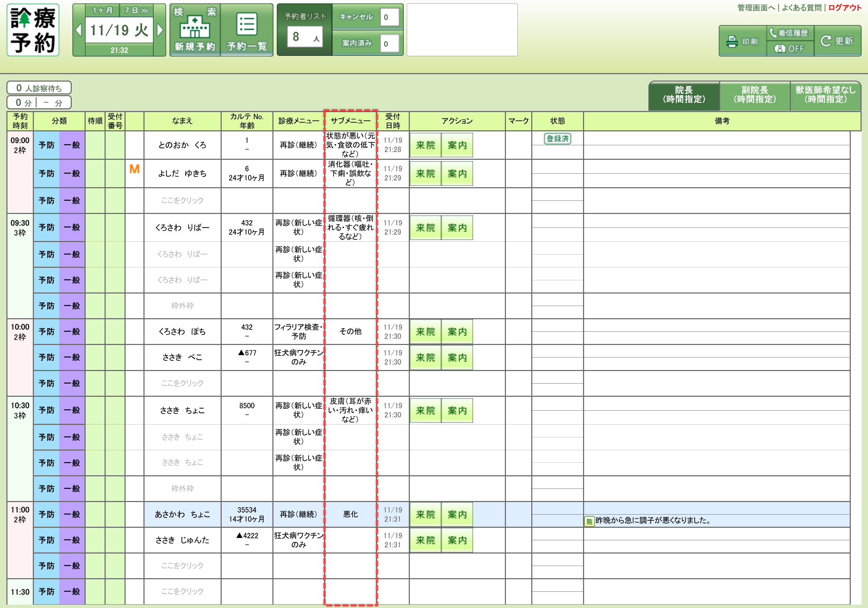Viewport: 868px width, 608px height.
Task: Switch to the 副院長(時間指定) tab
Action: (x=754, y=95)
